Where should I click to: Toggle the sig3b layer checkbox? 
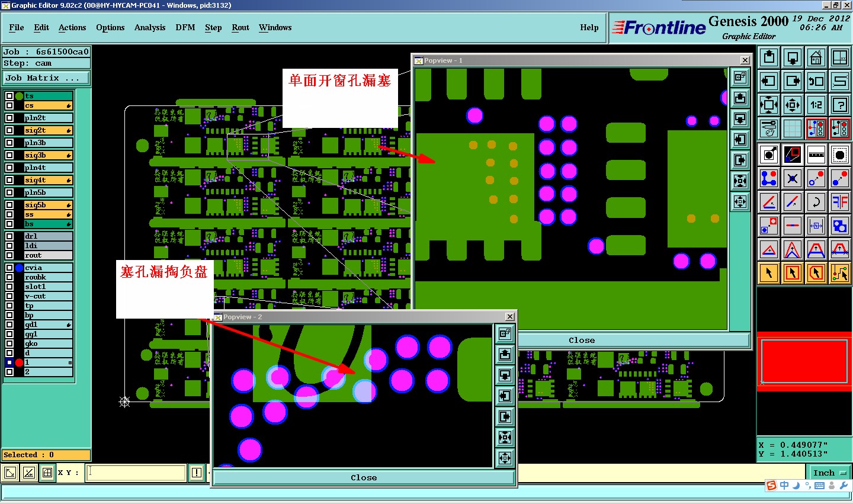point(9,155)
